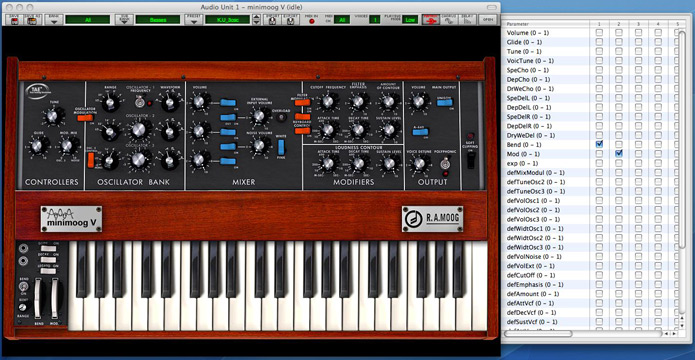Click the red highlighted arrow toolbar button
This screenshot has height=360, width=695.
pos(430,20)
